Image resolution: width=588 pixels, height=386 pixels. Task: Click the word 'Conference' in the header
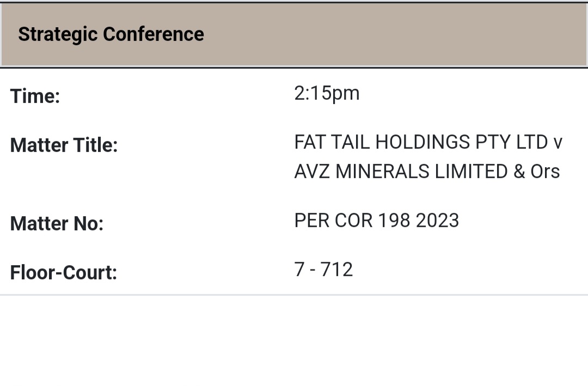tap(153, 34)
